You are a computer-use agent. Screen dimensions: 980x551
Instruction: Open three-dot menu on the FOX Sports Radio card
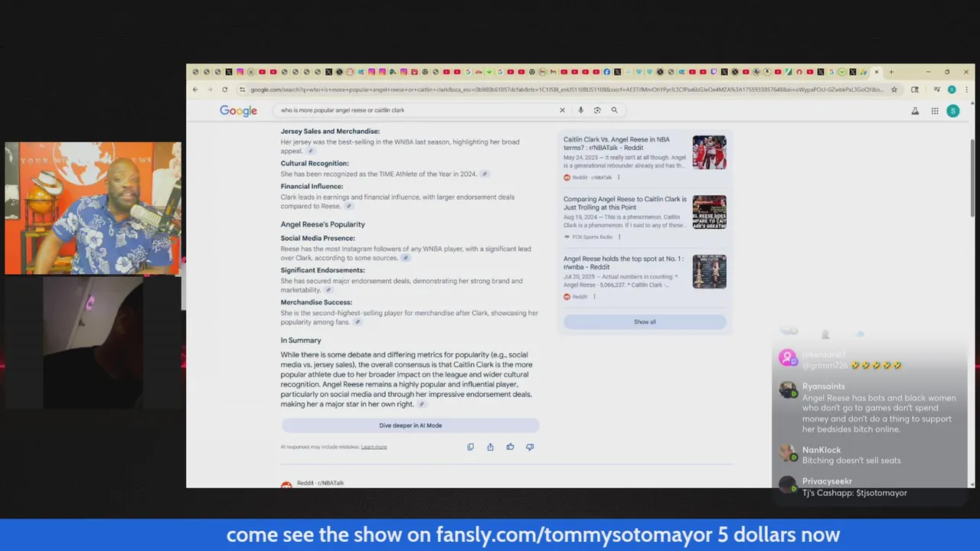click(619, 237)
